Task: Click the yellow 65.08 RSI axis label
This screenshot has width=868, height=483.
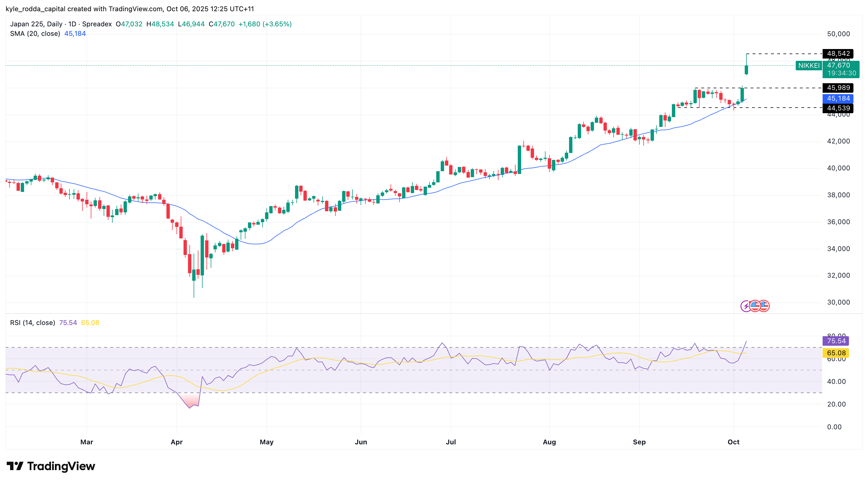Action: [x=836, y=353]
